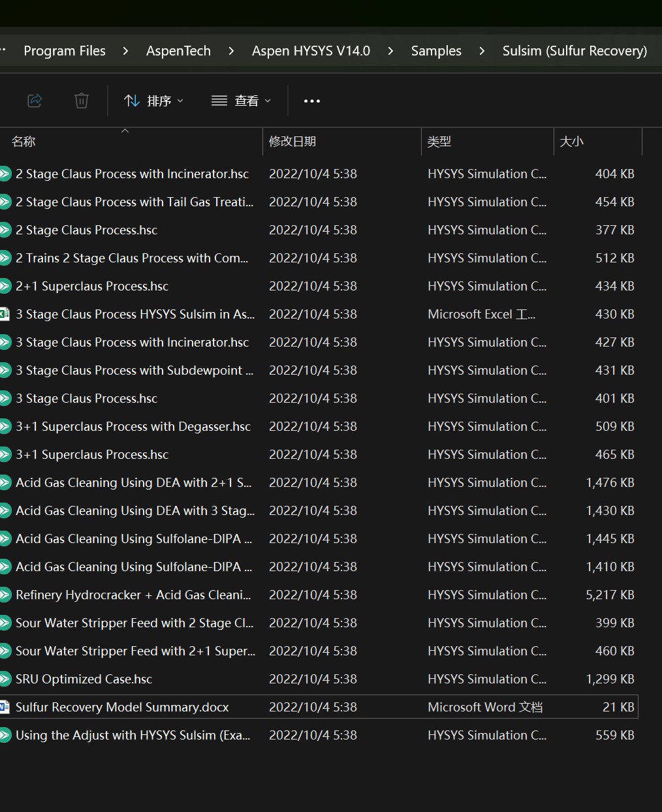Click the "1,299 KB" size value
This screenshot has width=662, height=812.
[x=610, y=679]
